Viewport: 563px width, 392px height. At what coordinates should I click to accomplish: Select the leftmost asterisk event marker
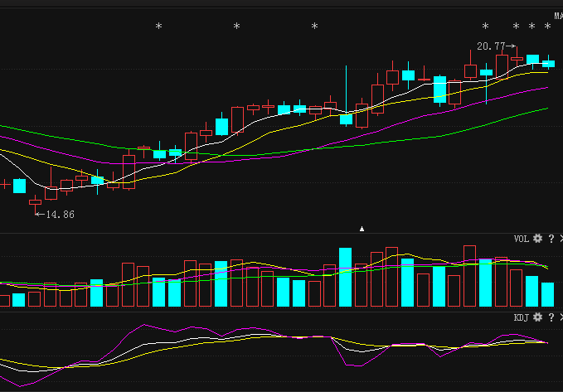(x=159, y=27)
